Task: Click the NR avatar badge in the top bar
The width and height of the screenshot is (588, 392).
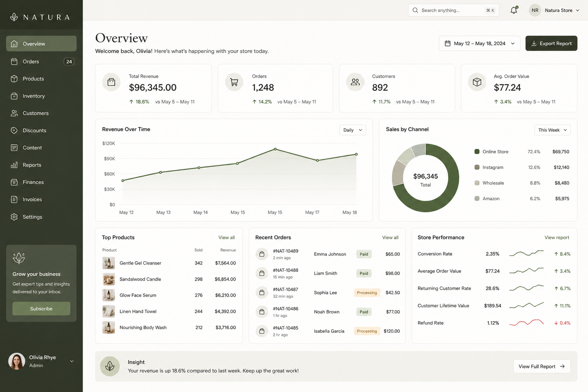Action: pyautogui.click(x=535, y=10)
